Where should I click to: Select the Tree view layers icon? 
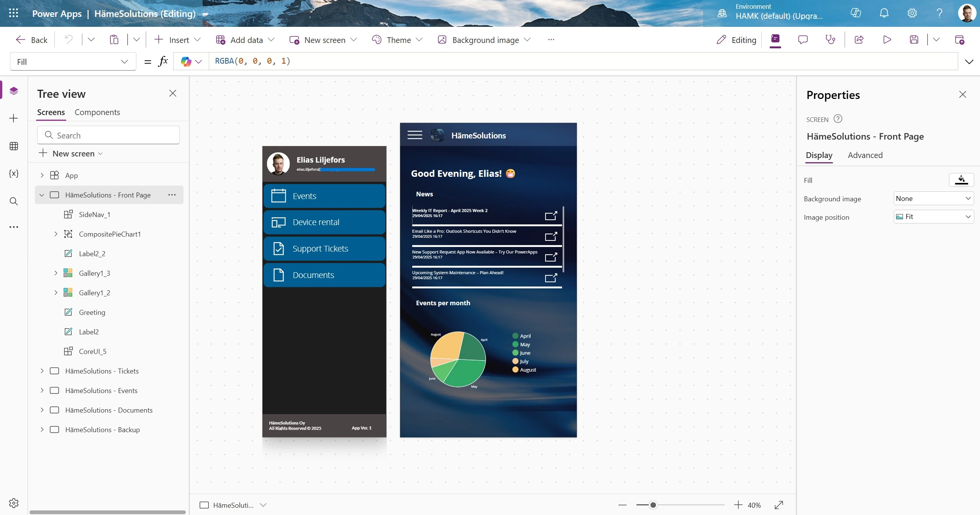pyautogui.click(x=14, y=91)
